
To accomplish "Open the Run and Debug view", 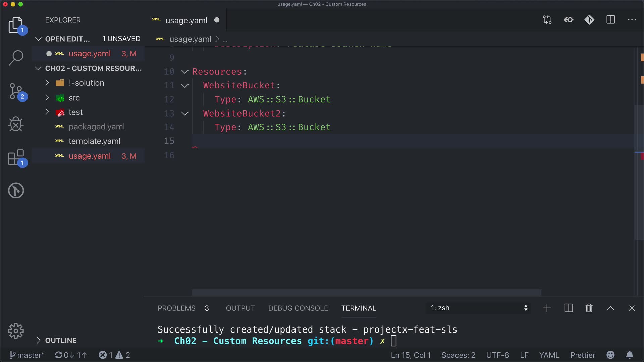I will tap(16, 124).
